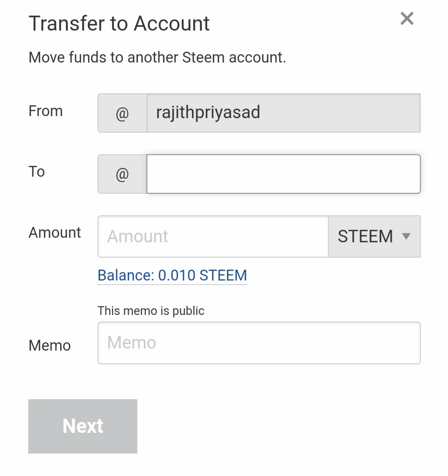Click the Next button
Screen dimensions: 448x476
pyautogui.click(x=83, y=426)
